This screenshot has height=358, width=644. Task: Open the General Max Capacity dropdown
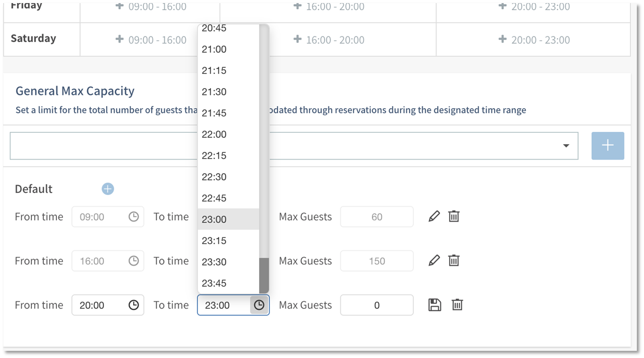[566, 146]
